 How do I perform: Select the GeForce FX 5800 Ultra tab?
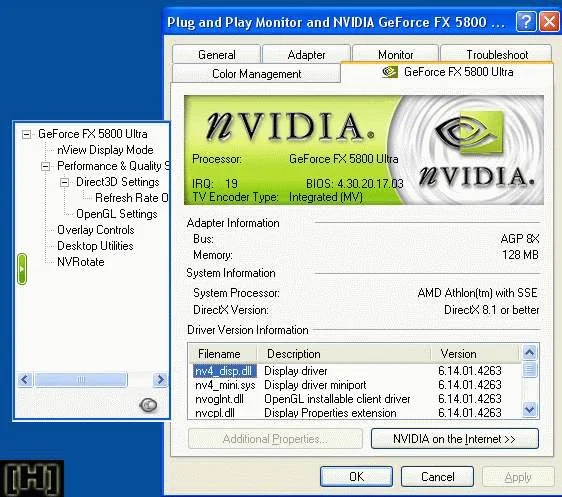[x=448, y=72]
